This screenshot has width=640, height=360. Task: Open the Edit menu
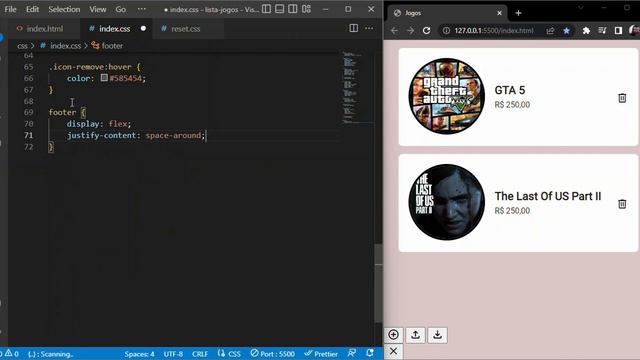pos(32,9)
